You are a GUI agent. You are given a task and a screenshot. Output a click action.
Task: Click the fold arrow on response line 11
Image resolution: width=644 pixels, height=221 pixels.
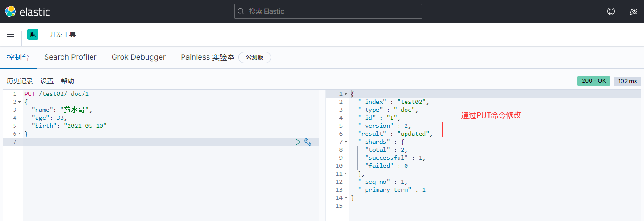[346, 174]
